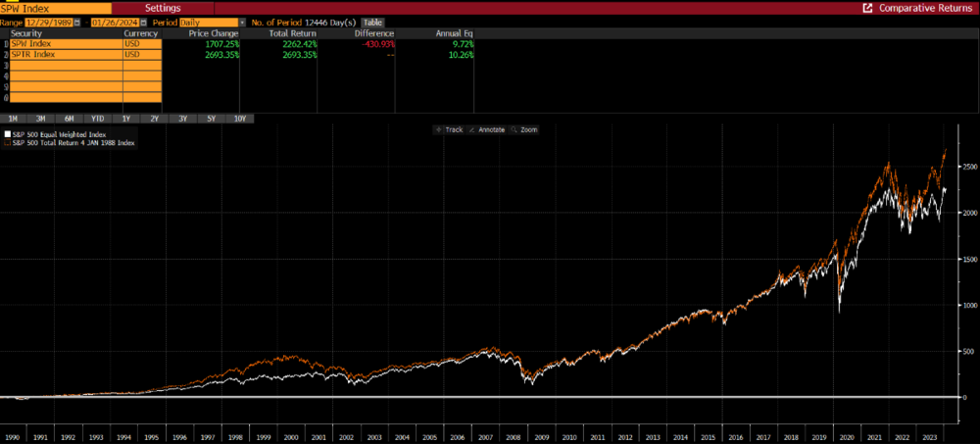
Task: Open the Settings tab
Action: 163,8
